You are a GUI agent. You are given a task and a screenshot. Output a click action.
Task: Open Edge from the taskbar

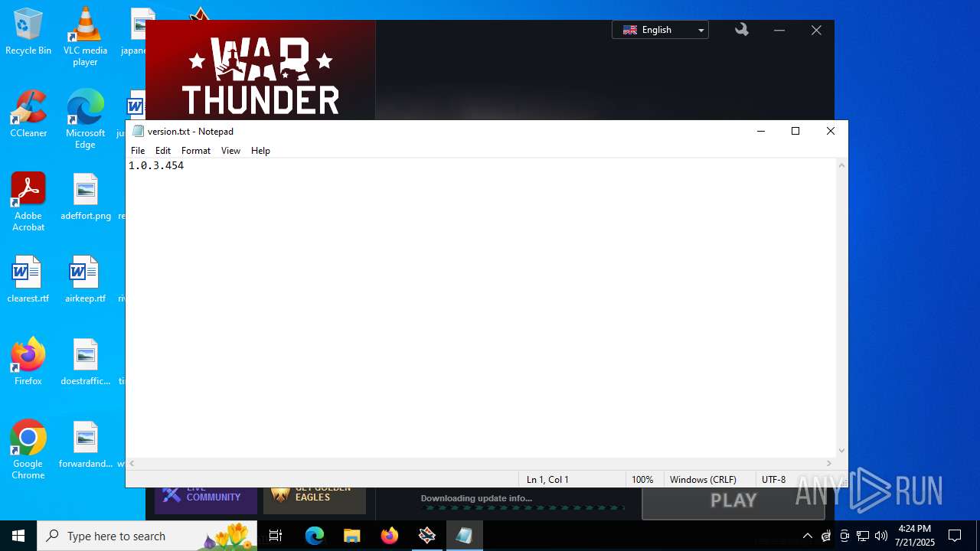(x=315, y=536)
